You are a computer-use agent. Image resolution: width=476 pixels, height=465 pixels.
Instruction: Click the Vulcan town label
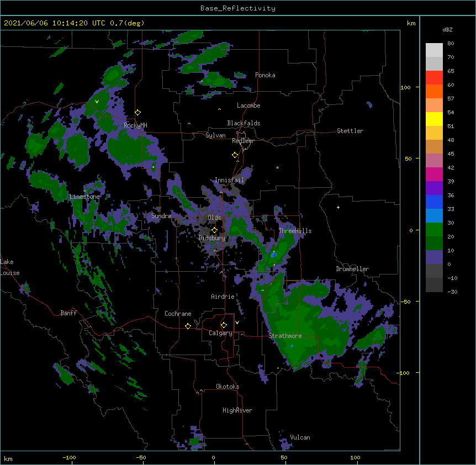[x=300, y=437]
